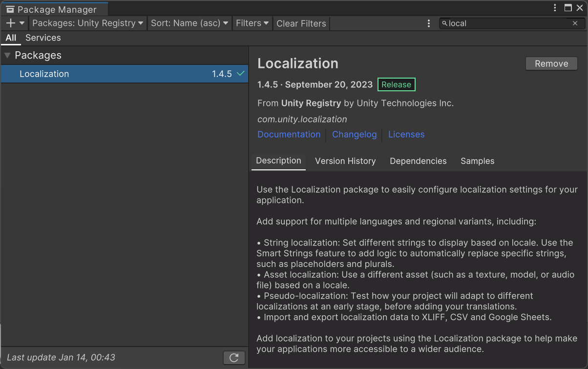Switch to the Version History tab
Viewport: 588px width, 369px height.
point(345,161)
